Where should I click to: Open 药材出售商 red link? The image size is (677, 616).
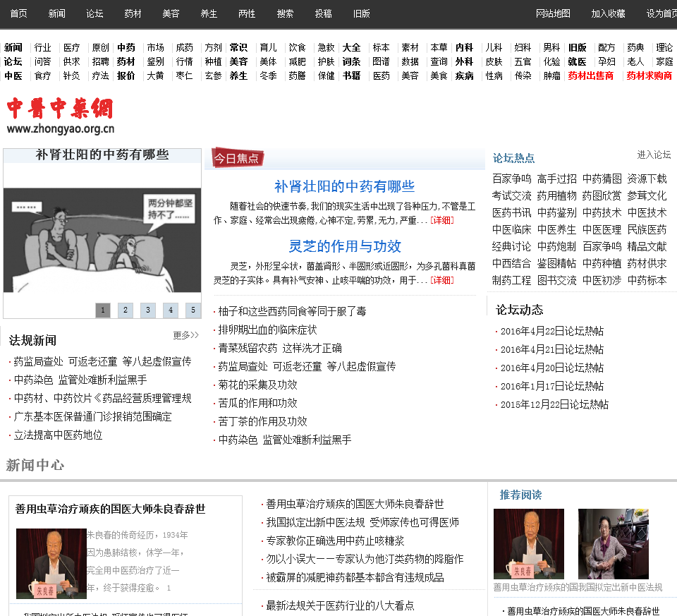590,76
